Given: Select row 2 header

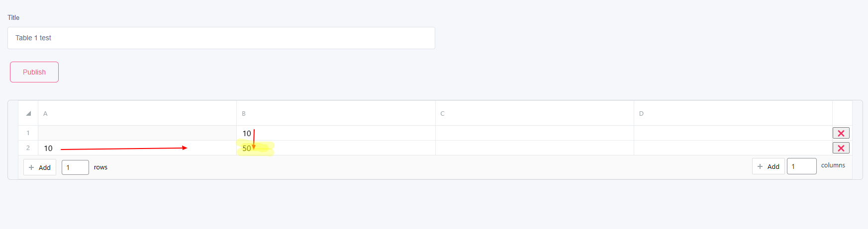Looking at the screenshot, I should 28,148.
